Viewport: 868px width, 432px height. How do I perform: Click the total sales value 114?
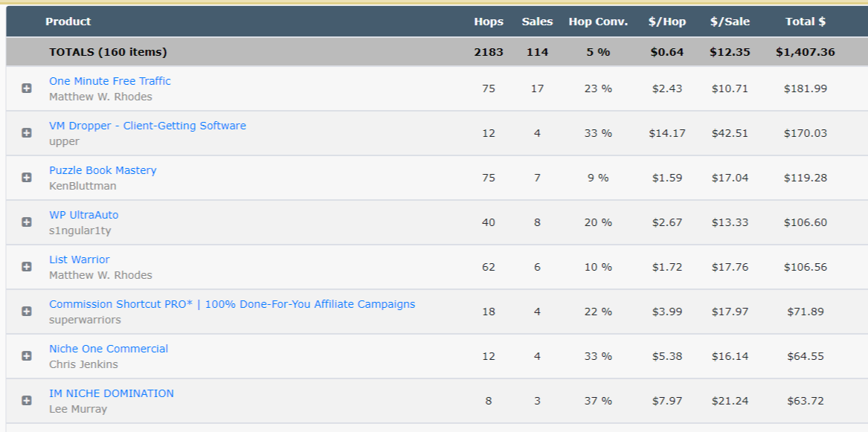(537, 52)
